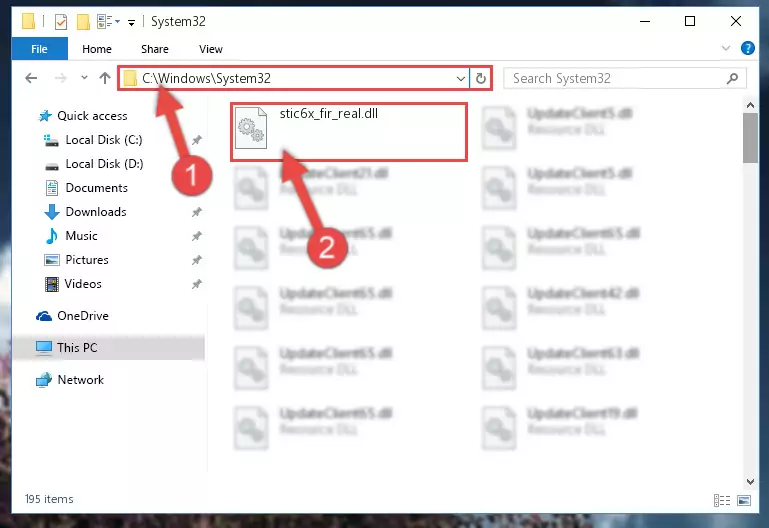Click the pin icon beside Downloads
The image size is (769, 528).
pyautogui.click(x=197, y=212)
